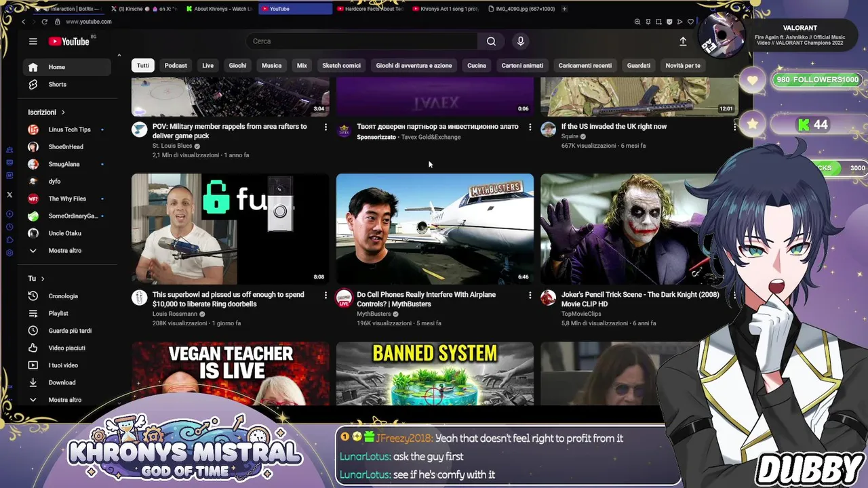Open the Uncle Otaku subscription
This screenshot has width=868, height=488.
point(66,233)
